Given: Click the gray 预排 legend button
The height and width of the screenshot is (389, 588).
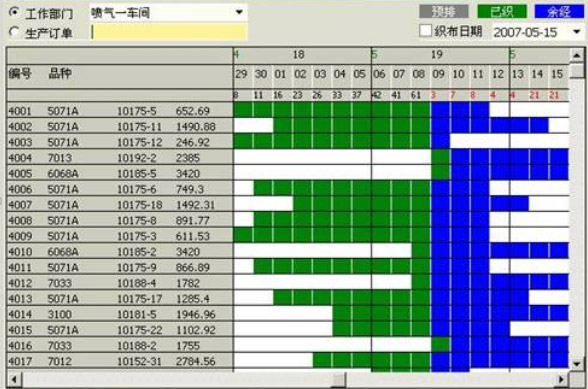Looking at the screenshot, I should point(444,12).
